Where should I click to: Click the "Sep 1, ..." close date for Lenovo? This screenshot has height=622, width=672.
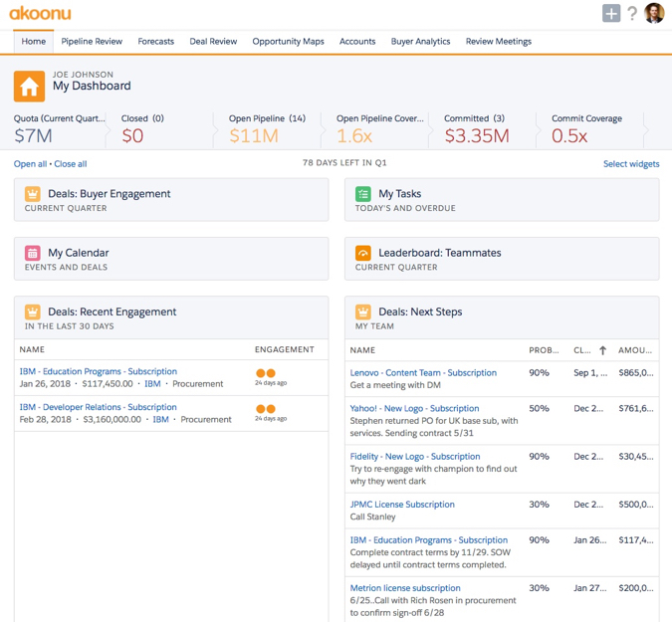[590, 372]
